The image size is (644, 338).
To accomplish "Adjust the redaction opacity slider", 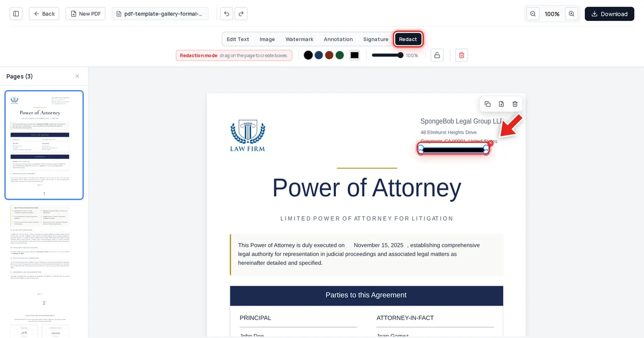I will tap(387, 55).
